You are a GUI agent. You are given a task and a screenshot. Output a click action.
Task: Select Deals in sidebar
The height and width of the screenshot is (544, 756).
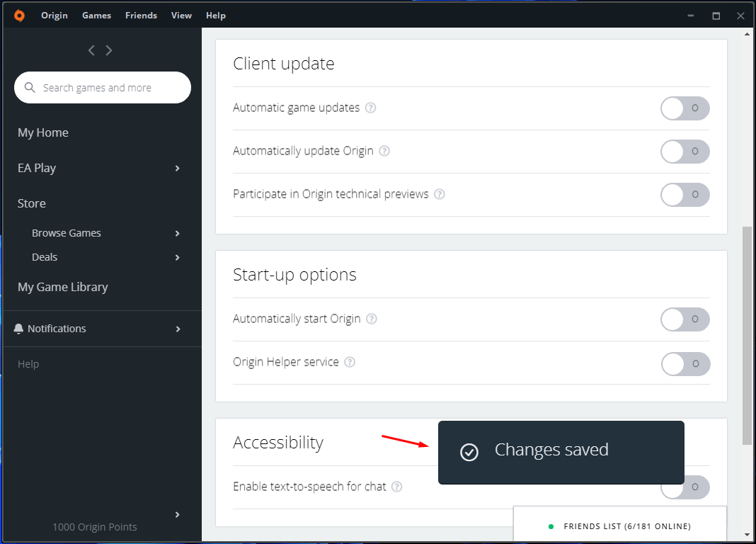point(45,257)
